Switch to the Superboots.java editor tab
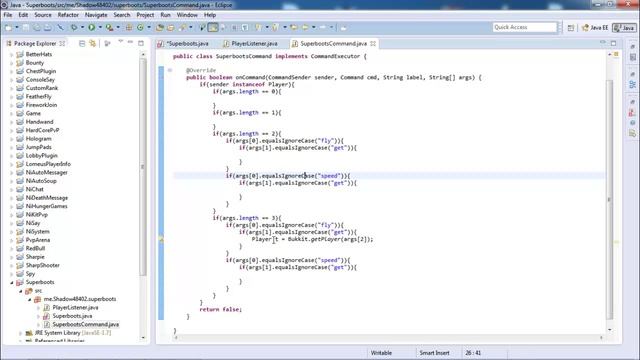Screen dimensions: 640x360 (x=183, y=43)
